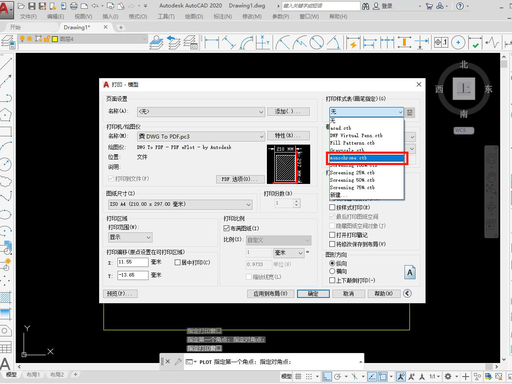The height and width of the screenshot is (384, 512).
Task: Select the Diameter dimension tool icon
Action: pos(316,43)
